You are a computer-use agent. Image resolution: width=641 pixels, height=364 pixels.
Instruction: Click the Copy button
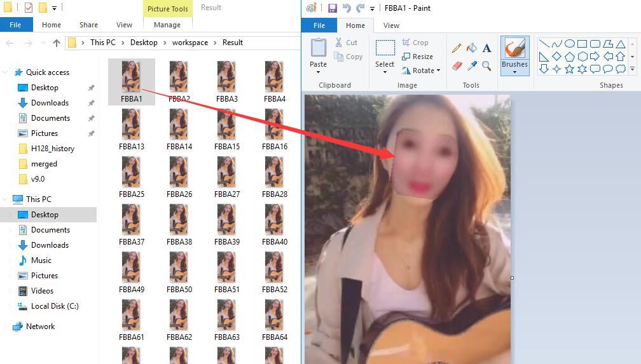point(348,57)
